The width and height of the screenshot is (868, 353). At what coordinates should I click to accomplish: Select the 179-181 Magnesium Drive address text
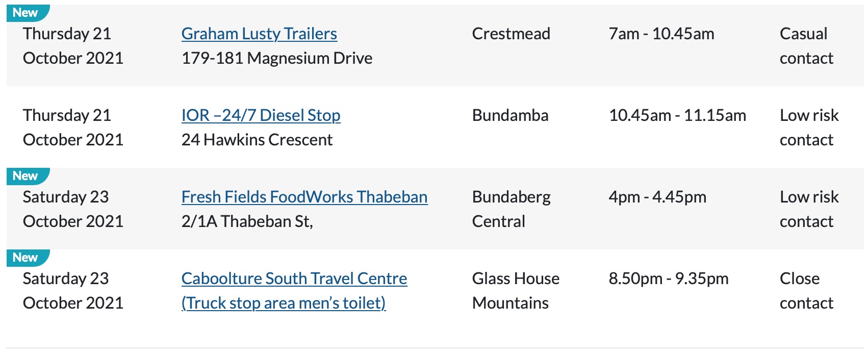(277, 58)
